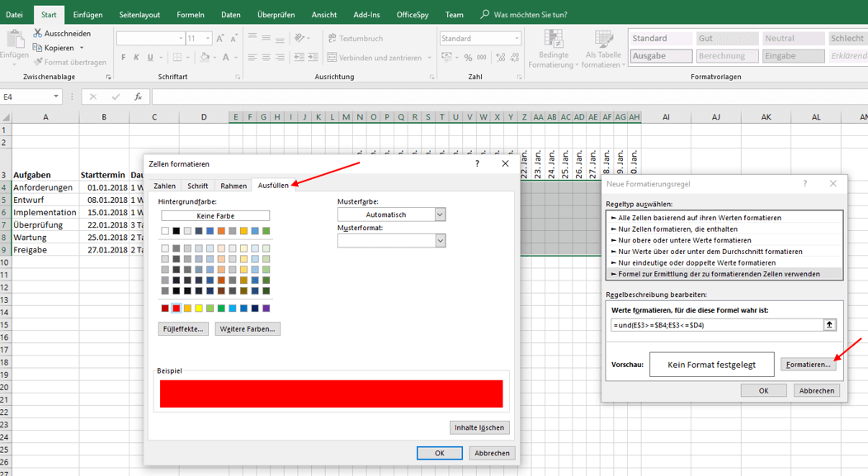Open the Musterformat dropdown
868x476 pixels.
440,241
